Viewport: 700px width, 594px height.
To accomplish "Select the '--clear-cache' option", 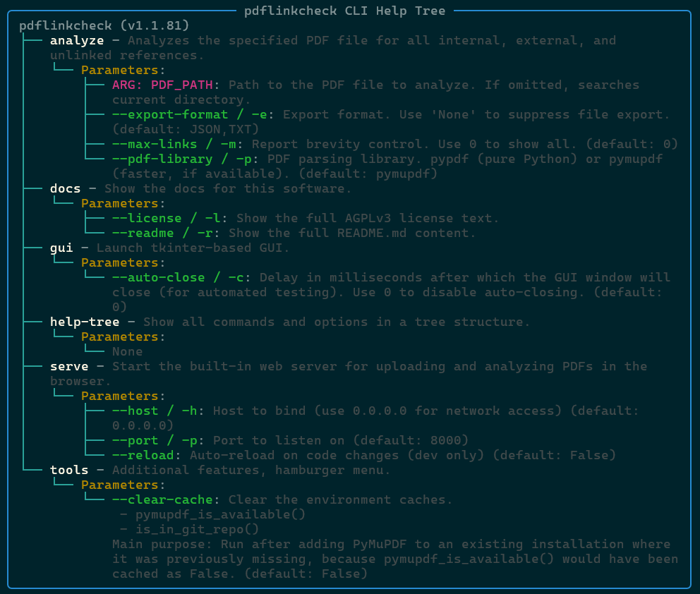I will [162, 499].
